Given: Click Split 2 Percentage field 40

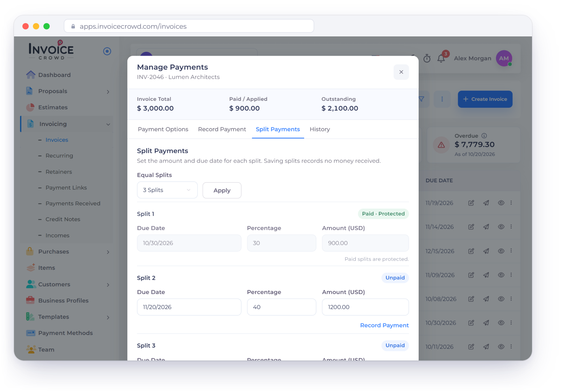Looking at the screenshot, I should [281, 307].
